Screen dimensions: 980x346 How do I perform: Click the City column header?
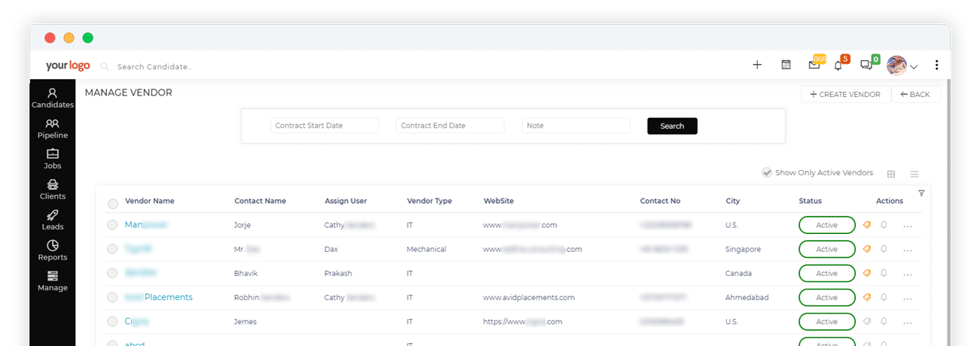[x=733, y=201]
